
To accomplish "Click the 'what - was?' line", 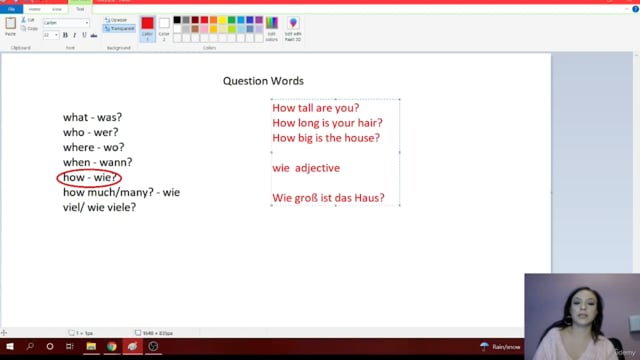I will pos(92,118).
